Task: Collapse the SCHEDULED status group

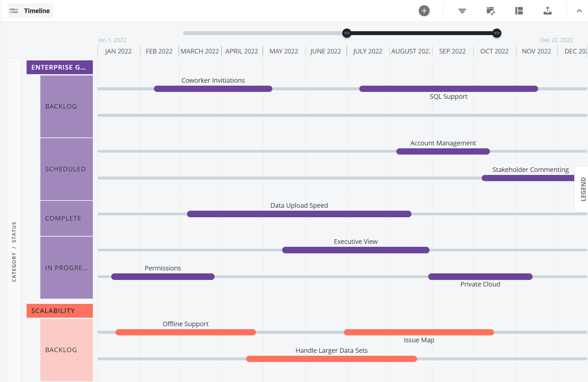Action: tap(66, 169)
